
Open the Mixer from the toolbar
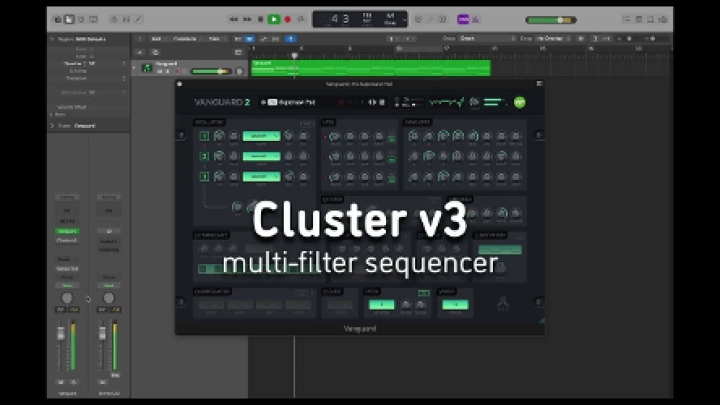coord(126,19)
